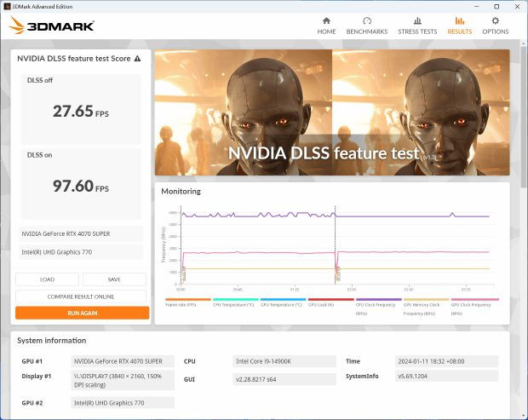
Task: Click the warning triangle next to Score
Action: [x=137, y=59]
